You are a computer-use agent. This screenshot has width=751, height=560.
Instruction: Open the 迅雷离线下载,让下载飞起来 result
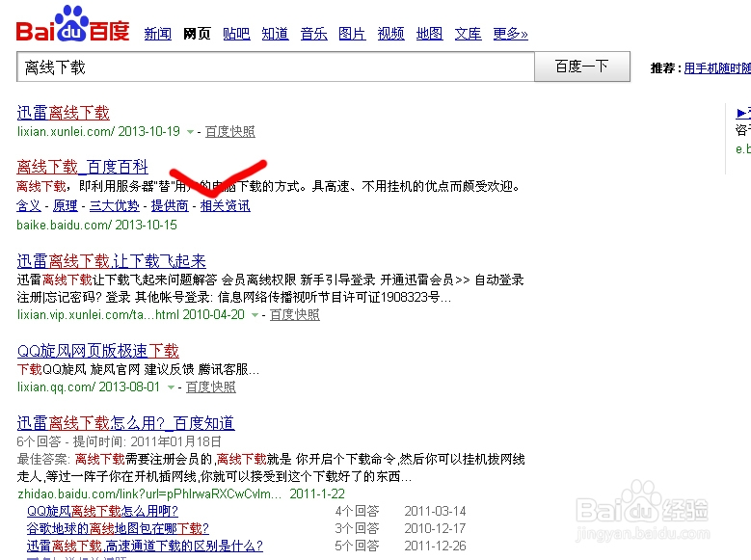point(112,261)
